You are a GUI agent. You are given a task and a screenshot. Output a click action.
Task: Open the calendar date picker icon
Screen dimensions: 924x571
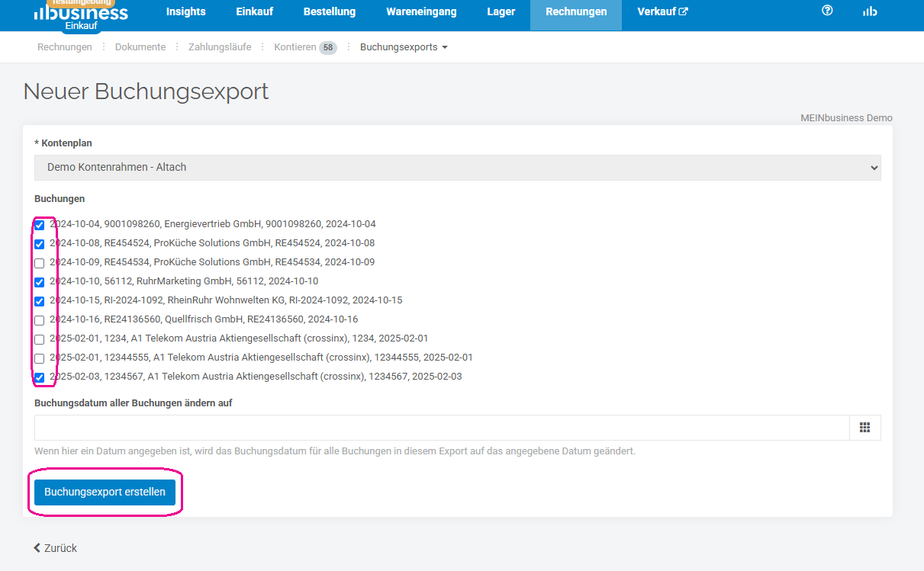click(864, 428)
